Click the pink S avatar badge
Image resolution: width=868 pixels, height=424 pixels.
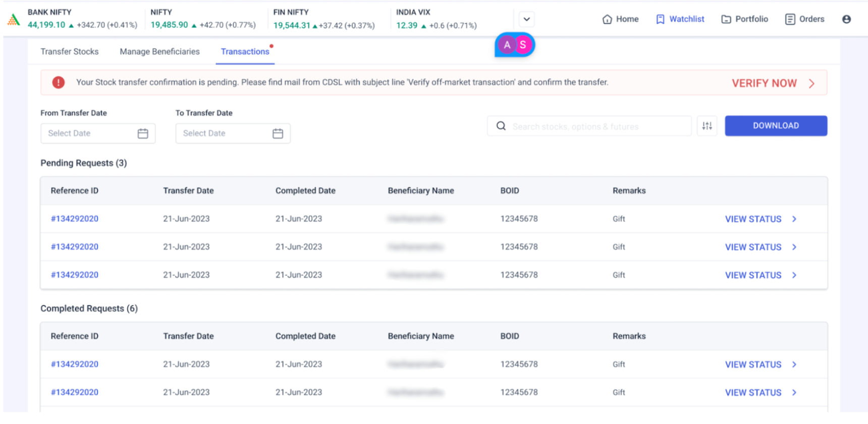(x=523, y=45)
